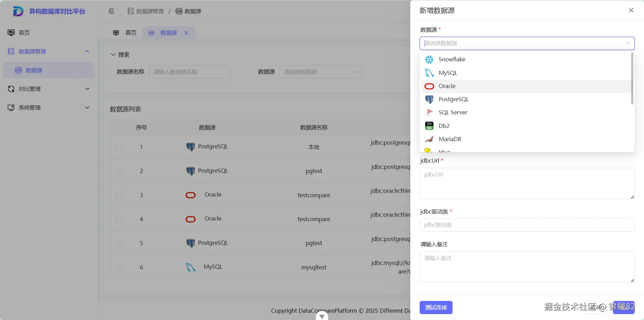
Task: Select Snowflake from the datasource list
Action: coord(526,60)
